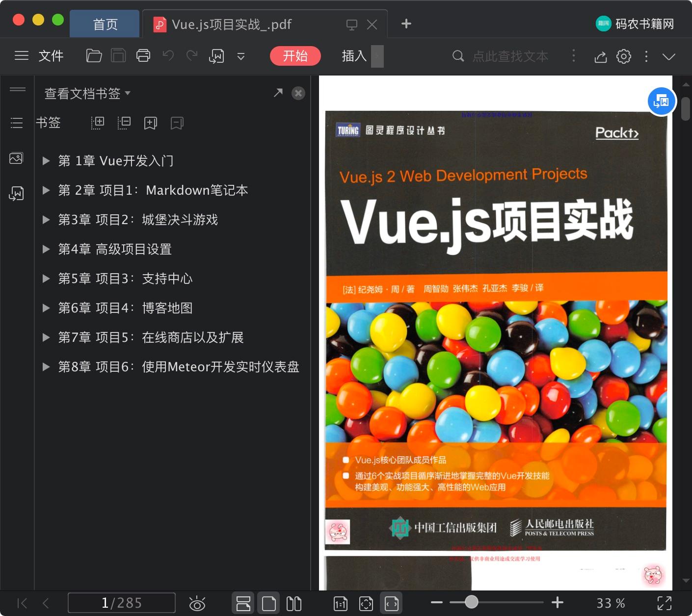This screenshot has width=692, height=616.
Task: Open the thumbnails sidebar icon
Action: pos(16,158)
